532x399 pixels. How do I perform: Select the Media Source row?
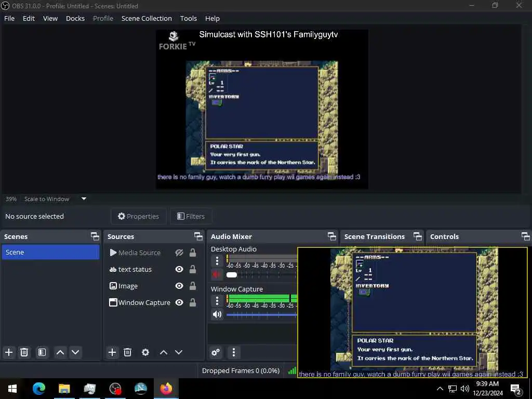pyautogui.click(x=153, y=253)
